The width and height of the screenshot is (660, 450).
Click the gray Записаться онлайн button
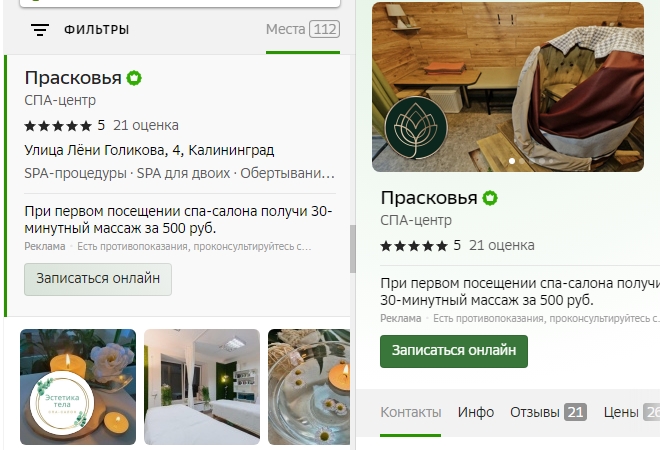coord(98,279)
